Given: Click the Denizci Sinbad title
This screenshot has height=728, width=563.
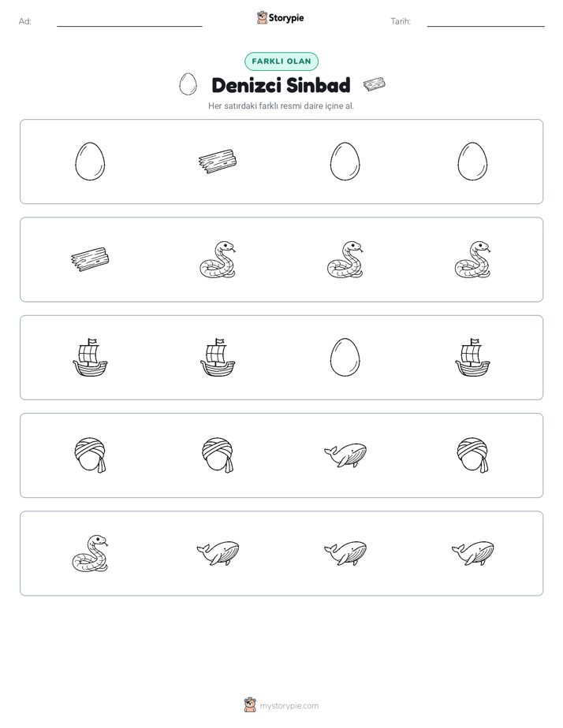Looking at the screenshot, I should coord(281,85).
